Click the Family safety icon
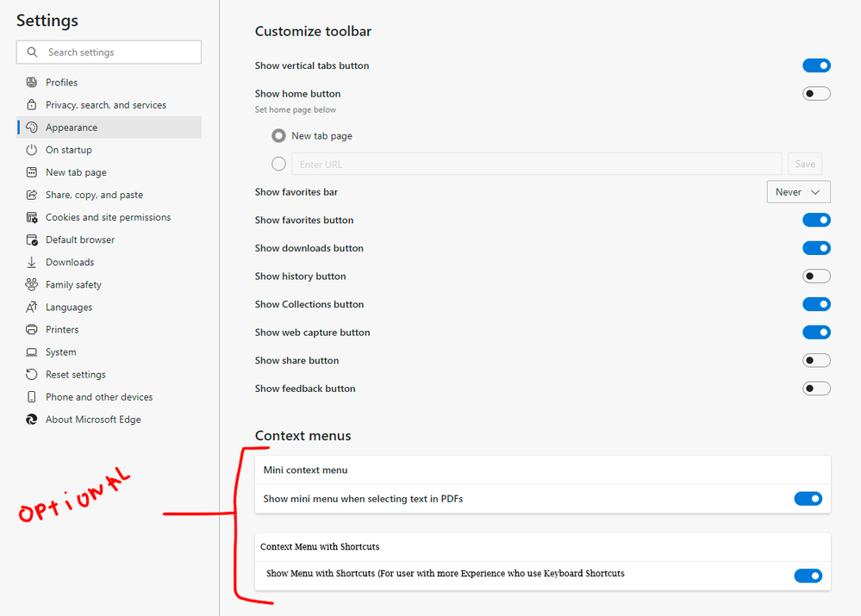The height and width of the screenshot is (616, 861). 32,284
